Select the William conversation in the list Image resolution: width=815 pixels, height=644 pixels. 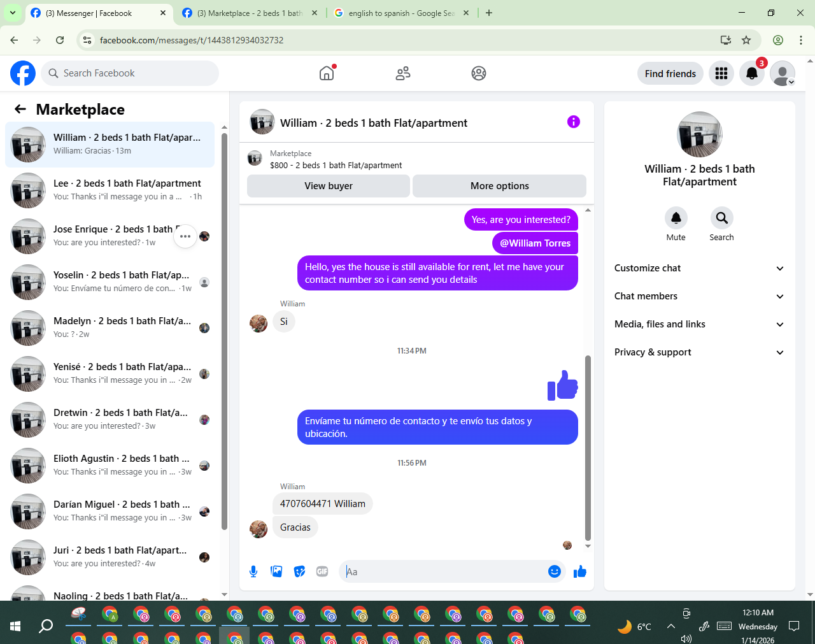tap(110, 145)
